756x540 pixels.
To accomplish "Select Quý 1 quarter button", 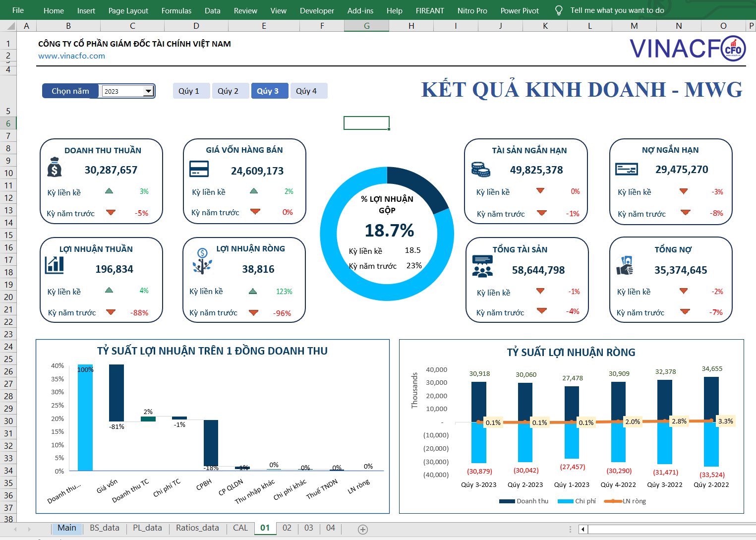I will click(191, 91).
